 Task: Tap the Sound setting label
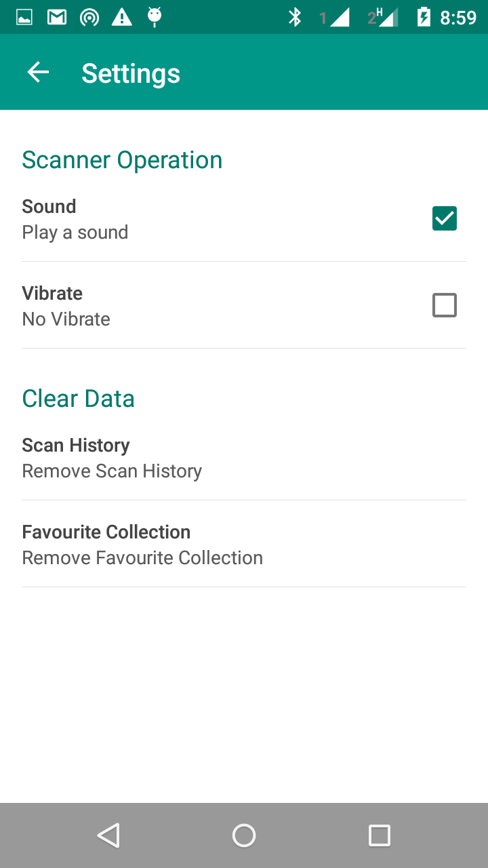pyautogui.click(x=49, y=206)
